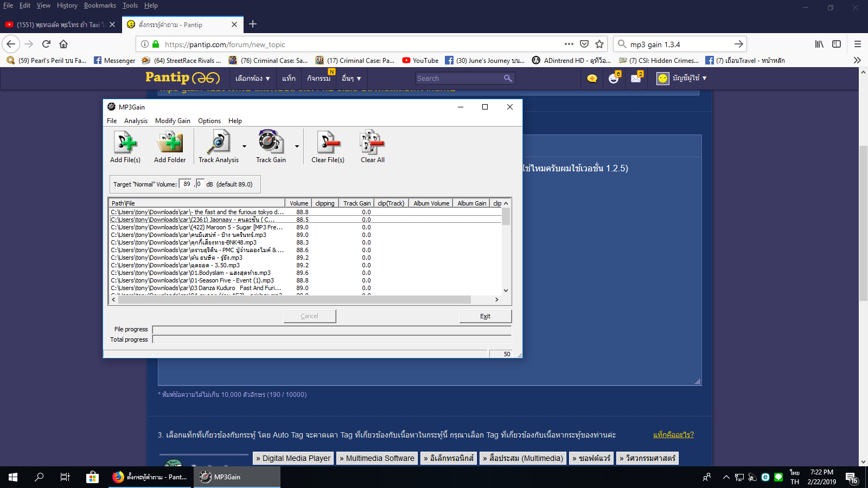
Task: Open the Firefox Bookmarks menu
Action: pyautogui.click(x=100, y=5)
